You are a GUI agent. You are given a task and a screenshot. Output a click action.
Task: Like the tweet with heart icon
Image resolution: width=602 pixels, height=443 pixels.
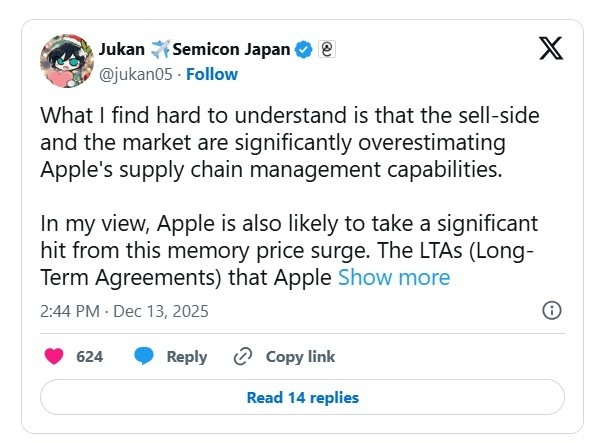[55, 356]
